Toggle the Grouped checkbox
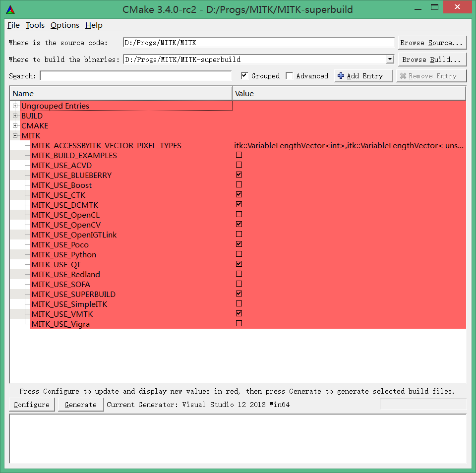This screenshot has width=476, height=473. pos(244,75)
